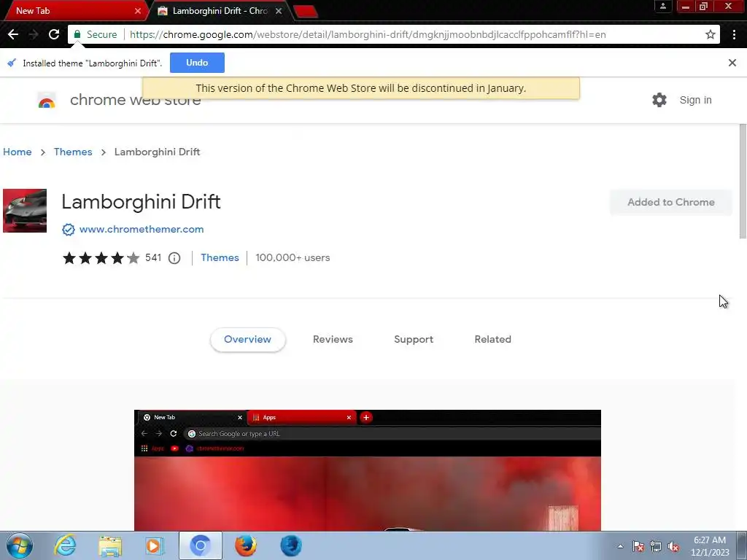The image size is (747, 560).
Task: Go back using browser back arrow
Action: [x=13, y=34]
